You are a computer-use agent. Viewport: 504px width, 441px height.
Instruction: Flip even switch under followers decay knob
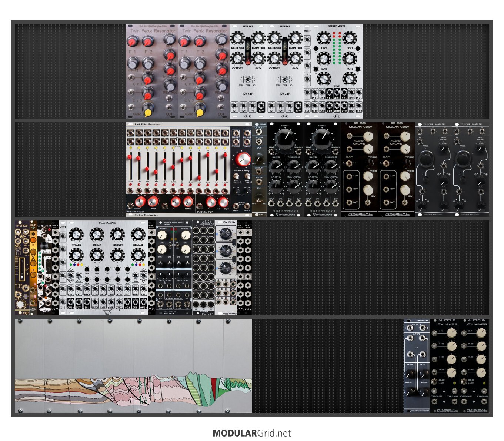247,176
